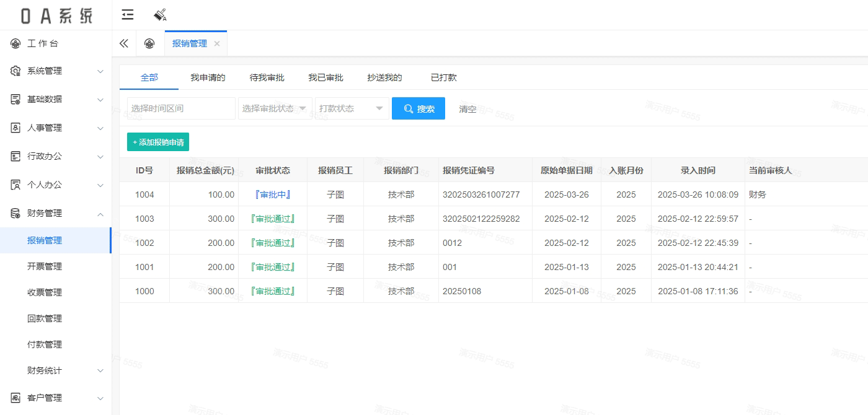
Task: Switch to the 已打款 tab
Action: [x=444, y=77]
